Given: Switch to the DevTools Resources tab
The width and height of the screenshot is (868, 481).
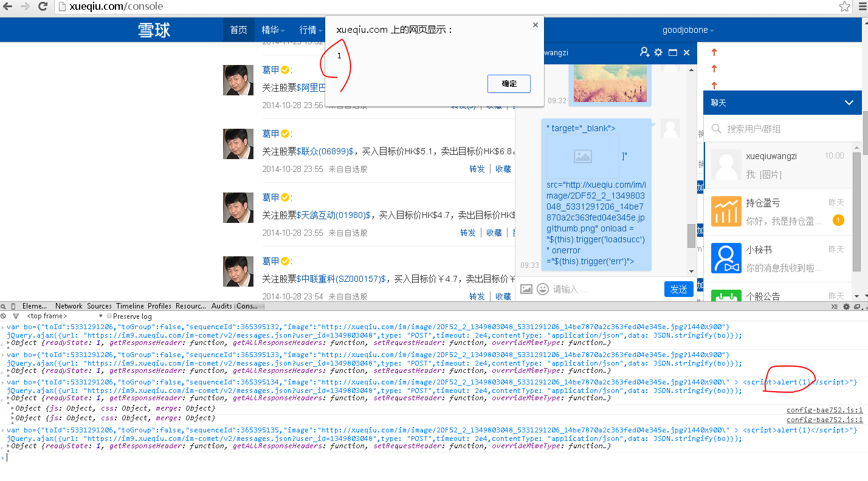Looking at the screenshot, I should pyautogui.click(x=191, y=306).
